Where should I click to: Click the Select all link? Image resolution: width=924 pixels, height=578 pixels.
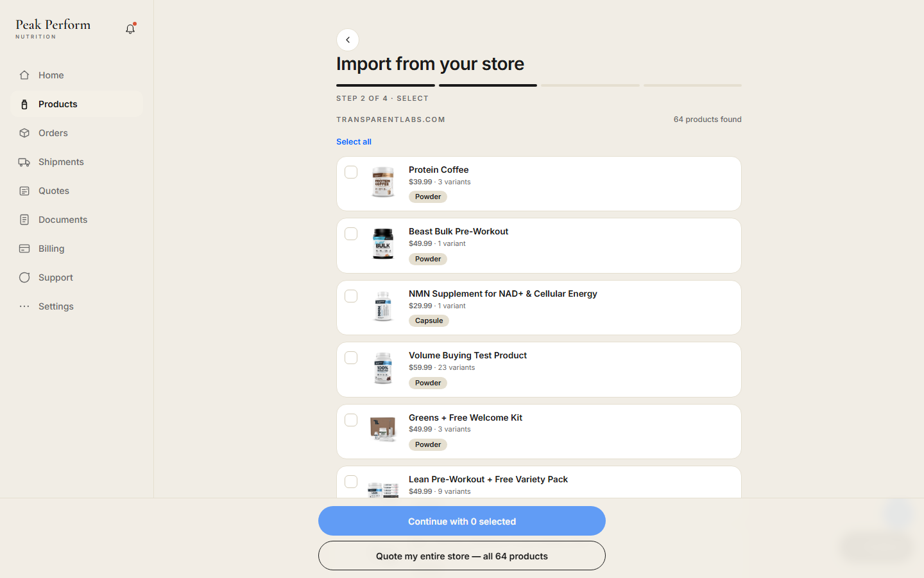coord(354,142)
